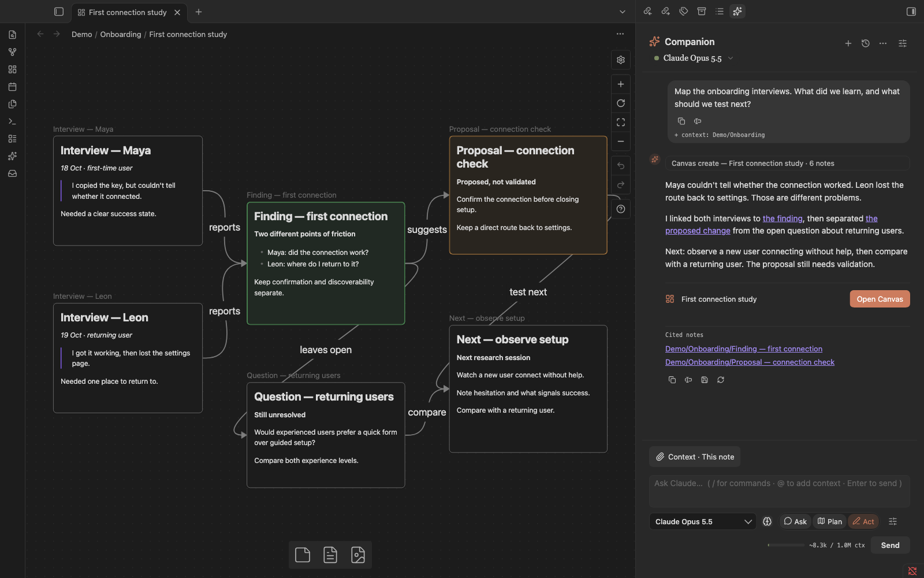
Task: Open the graph view from the left ribbon
Action: [x=13, y=52]
